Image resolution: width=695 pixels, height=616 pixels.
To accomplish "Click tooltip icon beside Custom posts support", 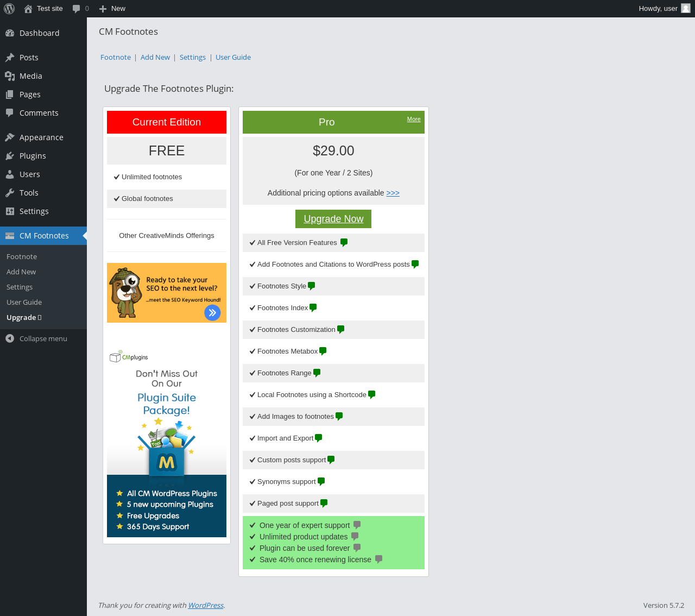I will [331, 460].
